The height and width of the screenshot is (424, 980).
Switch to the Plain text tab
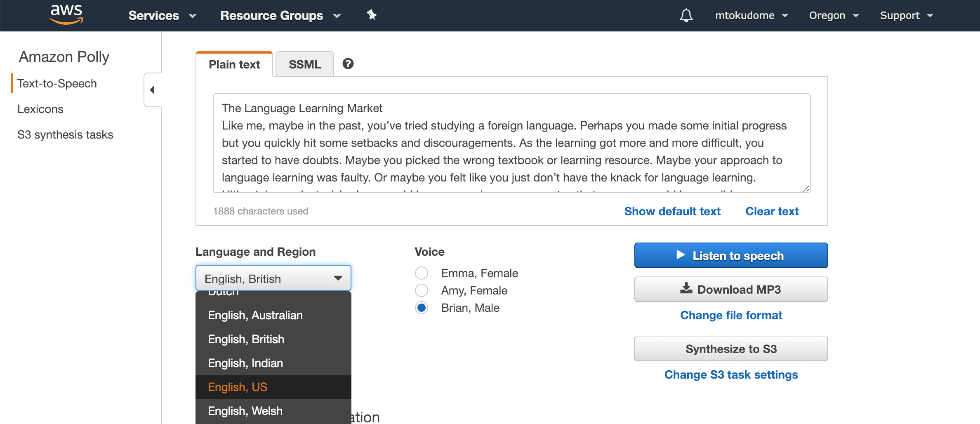pyautogui.click(x=234, y=64)
